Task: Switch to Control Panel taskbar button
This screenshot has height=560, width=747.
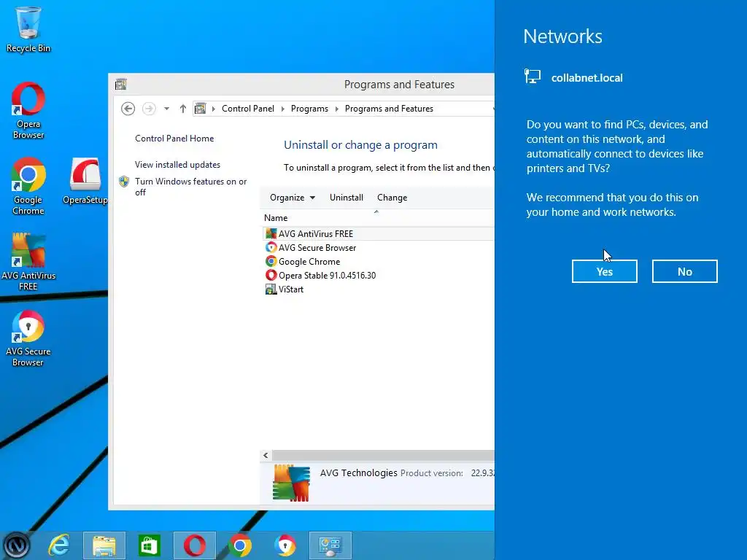Action: click(x=330, y=545)
